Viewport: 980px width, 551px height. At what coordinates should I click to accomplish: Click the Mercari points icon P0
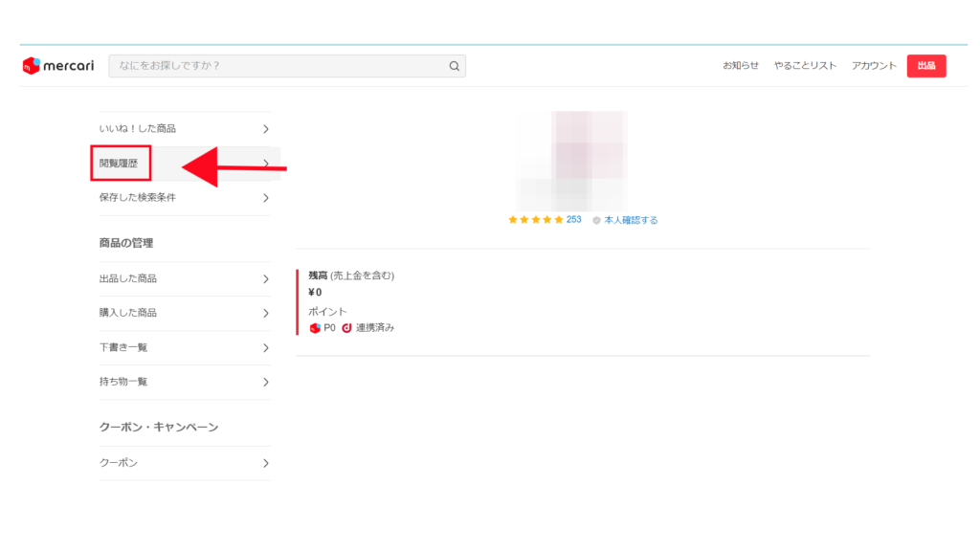(x=315, y=328)
